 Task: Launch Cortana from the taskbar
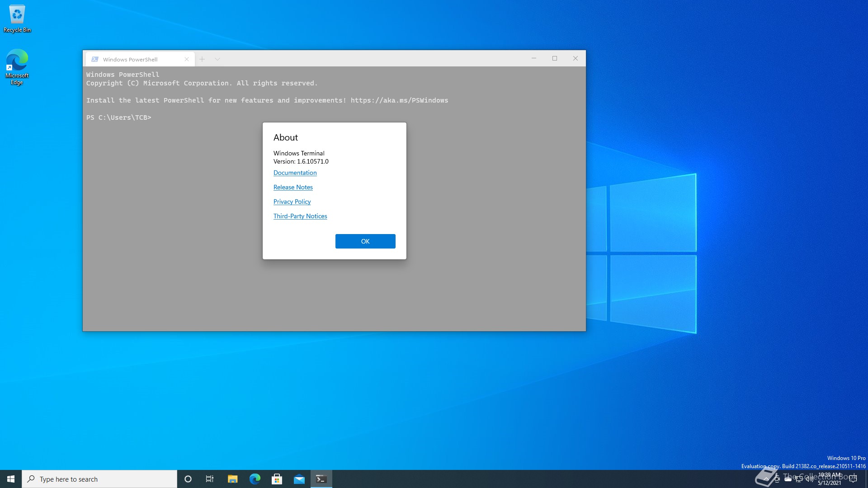[188, 479]
